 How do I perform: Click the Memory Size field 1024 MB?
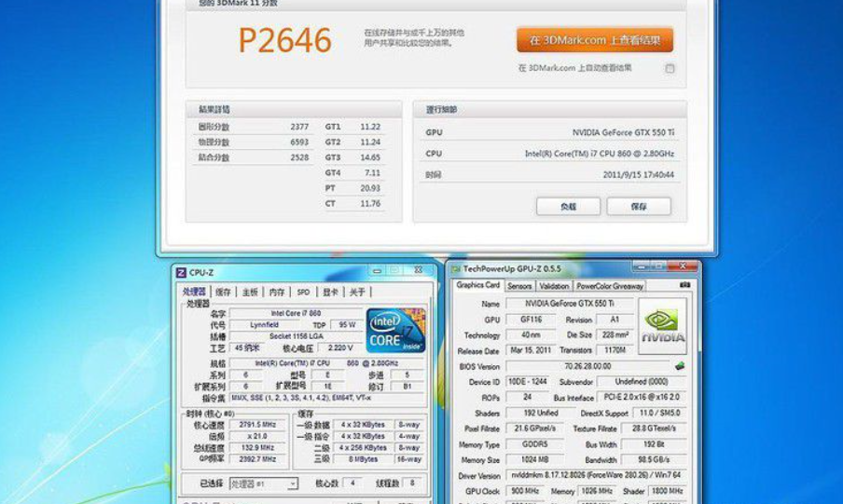click(534, 460)
